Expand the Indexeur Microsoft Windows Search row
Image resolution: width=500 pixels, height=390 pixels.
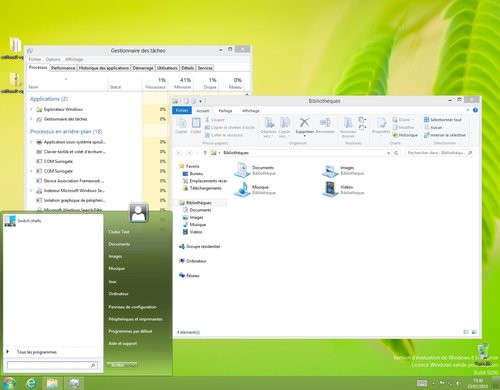pyautogui.click(x=32, y=191)
